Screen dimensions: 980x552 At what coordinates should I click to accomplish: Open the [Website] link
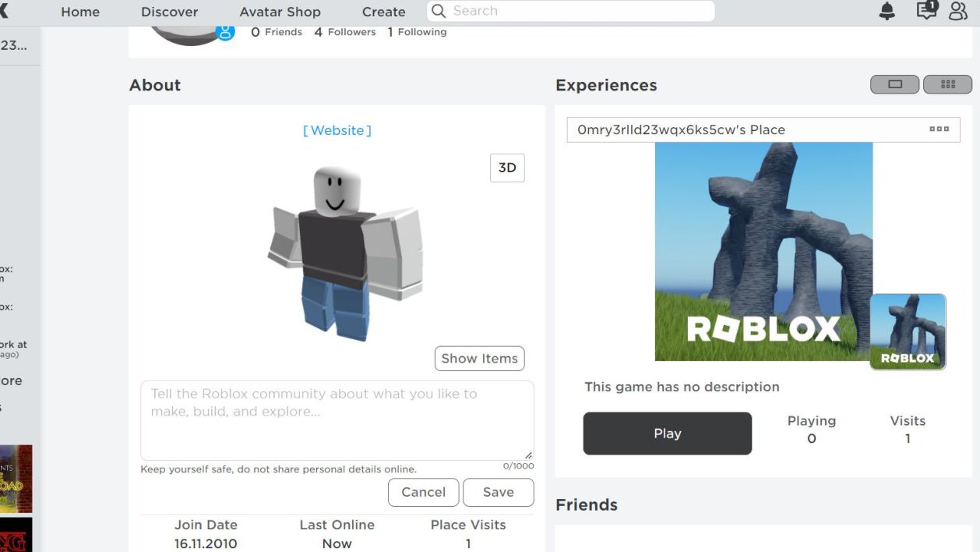[x=337, y=130]
